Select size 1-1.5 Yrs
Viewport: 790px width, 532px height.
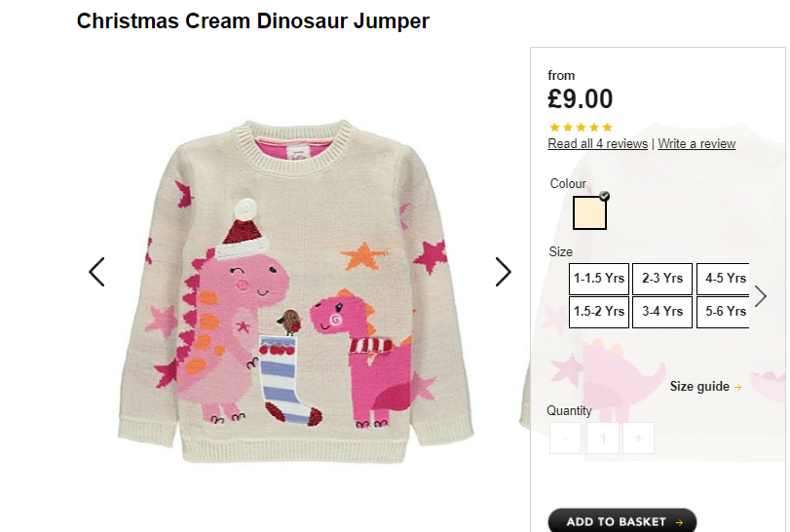(x=599, y=279)
